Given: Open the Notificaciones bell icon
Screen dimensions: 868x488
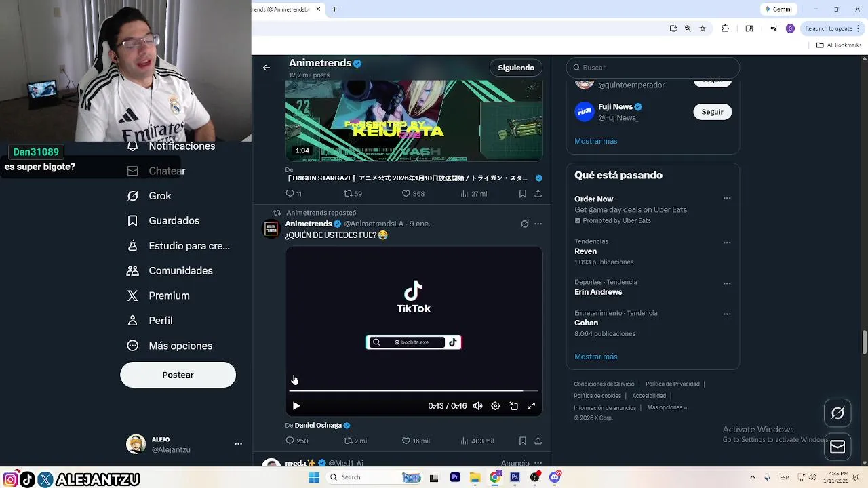Looking at the screenshot, I should (x=133, y=146).
